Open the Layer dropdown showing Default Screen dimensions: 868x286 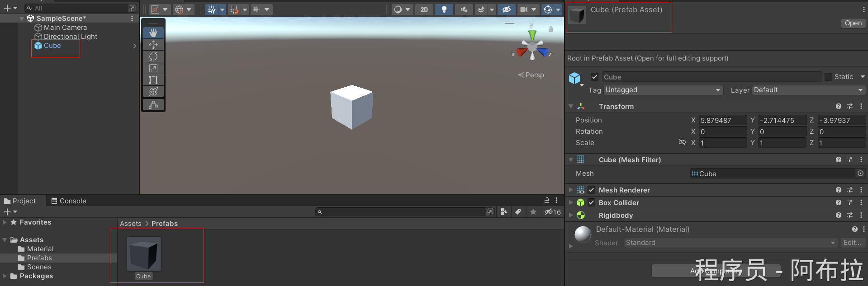[808, 90]
